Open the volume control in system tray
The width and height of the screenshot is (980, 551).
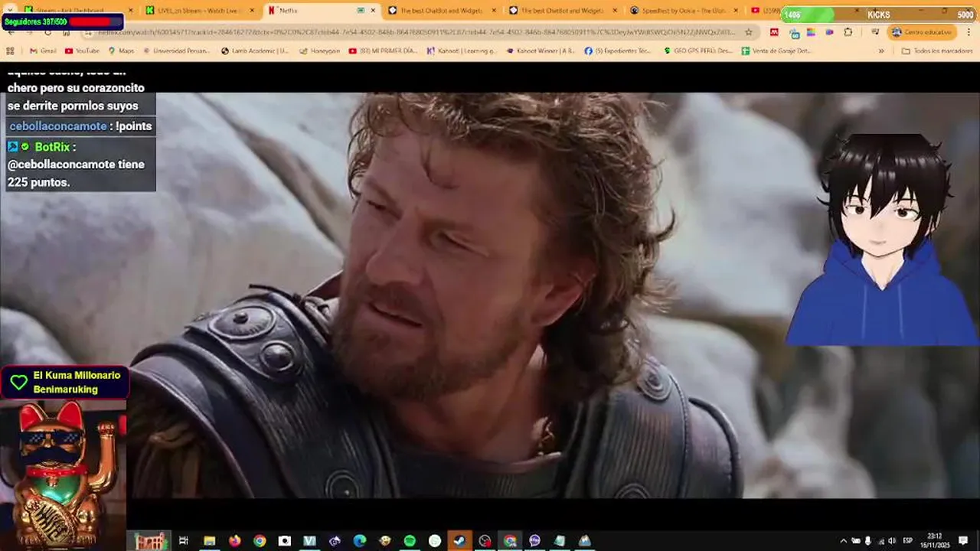[893, 541]
